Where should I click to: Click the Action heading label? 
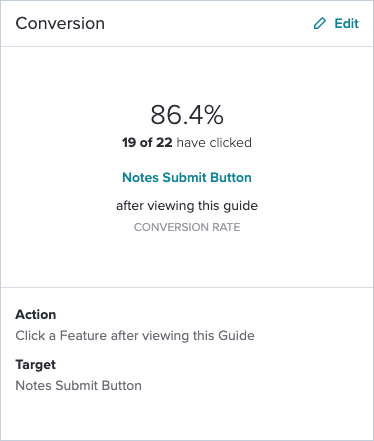click(x=36, y=315)
